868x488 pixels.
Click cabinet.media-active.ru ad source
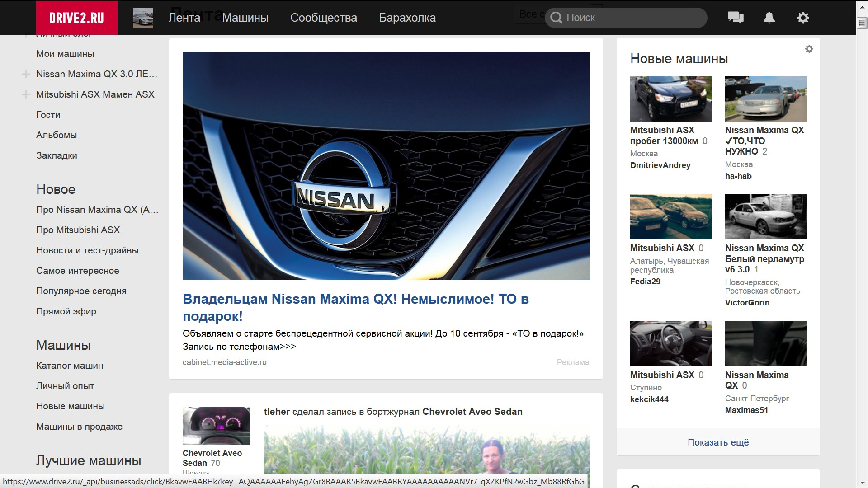225,362
